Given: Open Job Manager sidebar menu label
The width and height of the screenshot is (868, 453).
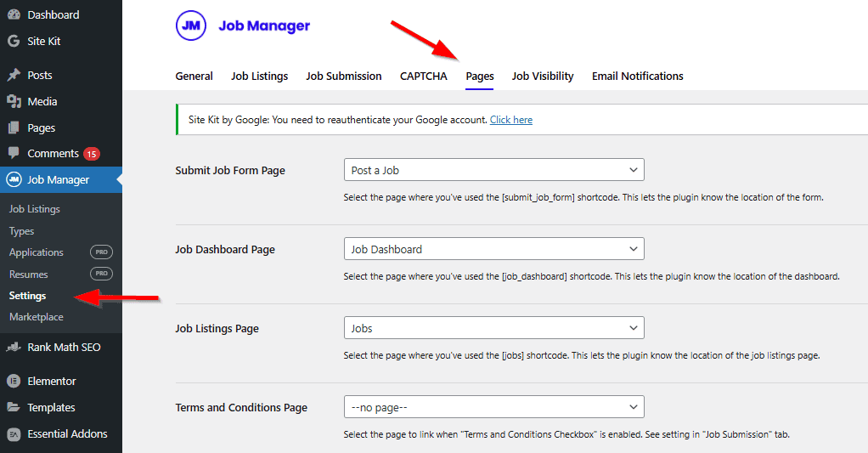Looking at the screenshot, I should [x=58, y=179].
